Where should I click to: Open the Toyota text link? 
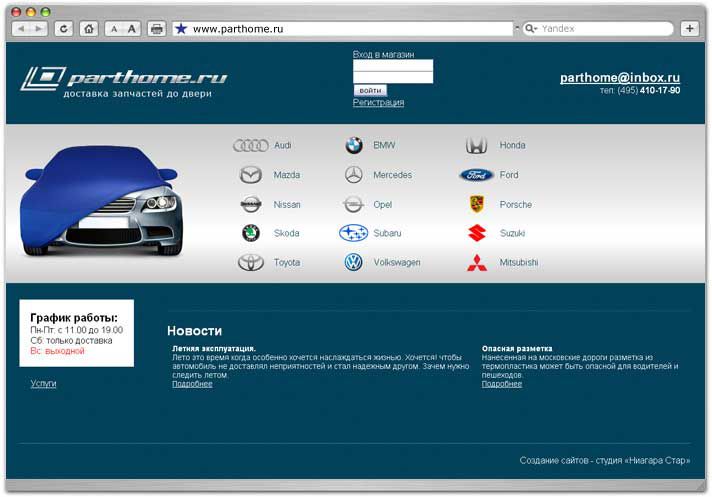coord(287,262)
